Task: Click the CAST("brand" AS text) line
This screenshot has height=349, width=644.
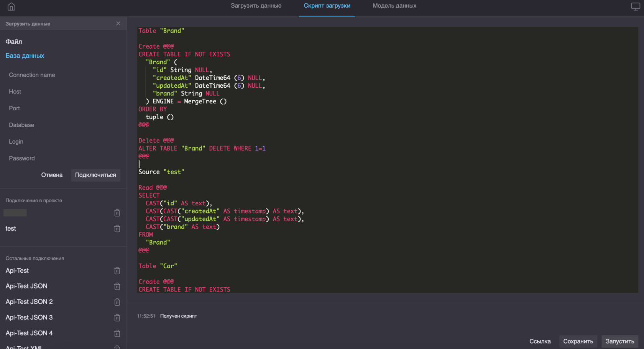Action: [x=182, y=227]
